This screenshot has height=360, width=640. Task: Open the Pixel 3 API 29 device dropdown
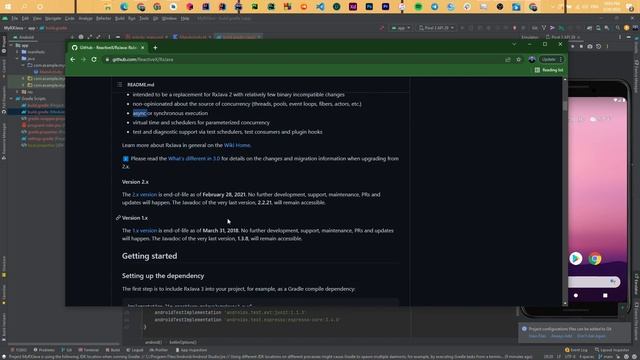pos(436,28)
